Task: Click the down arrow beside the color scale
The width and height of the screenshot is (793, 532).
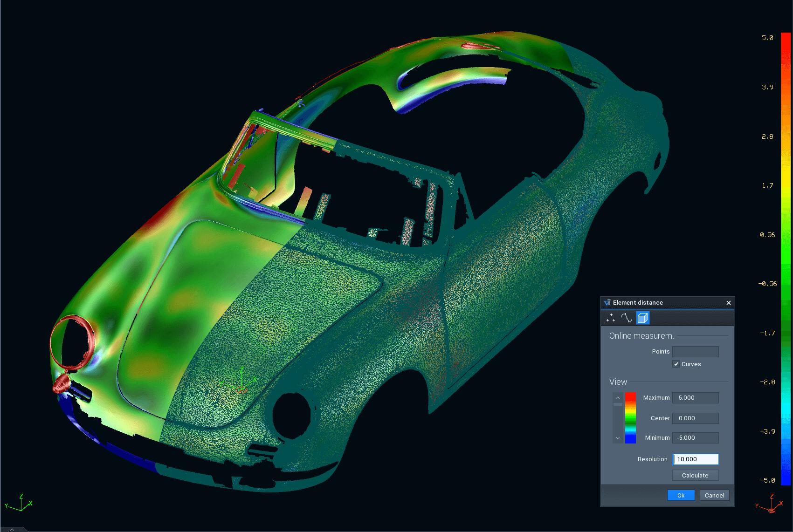Action: click(618, 438)
